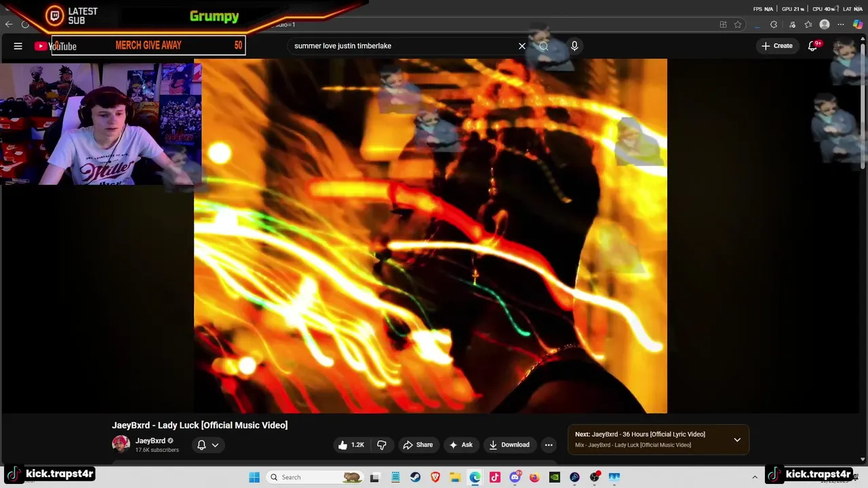
Task: Open the YouTube hamburger guide menu
Action: [x=18, y=46]
